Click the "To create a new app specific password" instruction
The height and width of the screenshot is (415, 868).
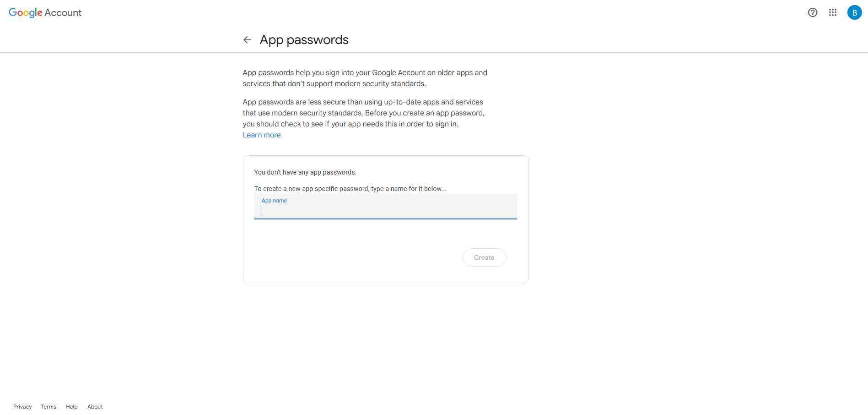click(350, 189)
